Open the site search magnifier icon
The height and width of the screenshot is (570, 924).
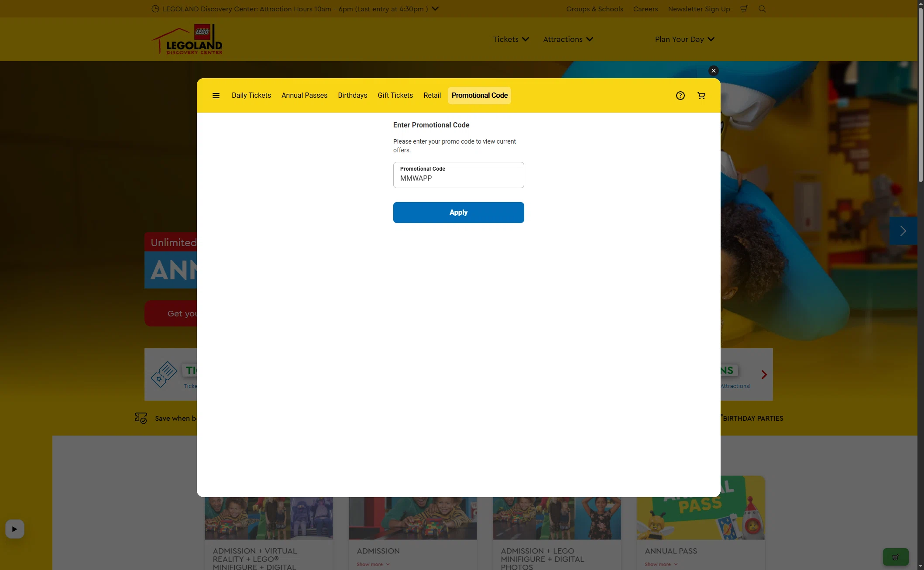point(763,9)
